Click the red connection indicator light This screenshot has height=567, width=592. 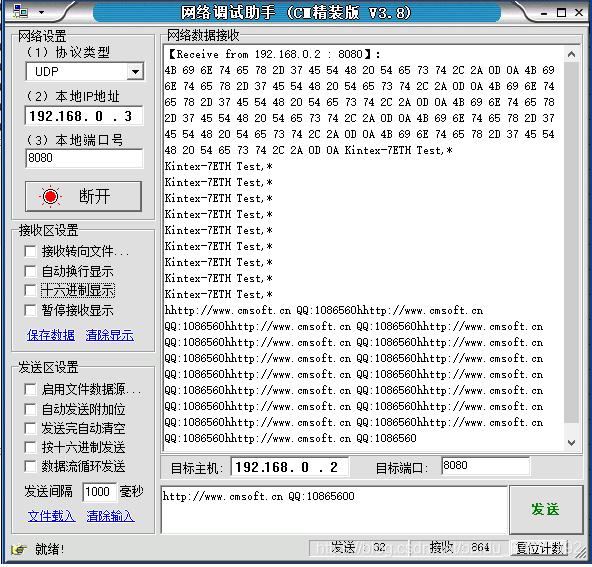tap(50, 196)
